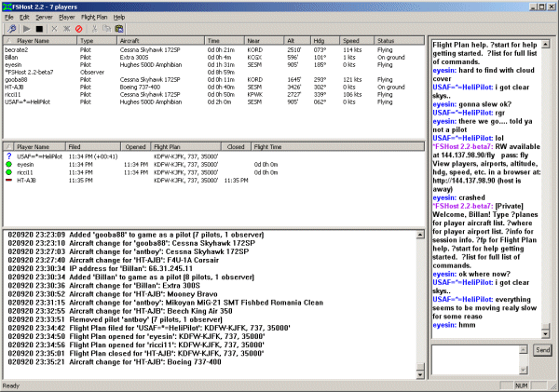Stop the session with black square button
Screen dimensions: 559x392
point(39,29)
